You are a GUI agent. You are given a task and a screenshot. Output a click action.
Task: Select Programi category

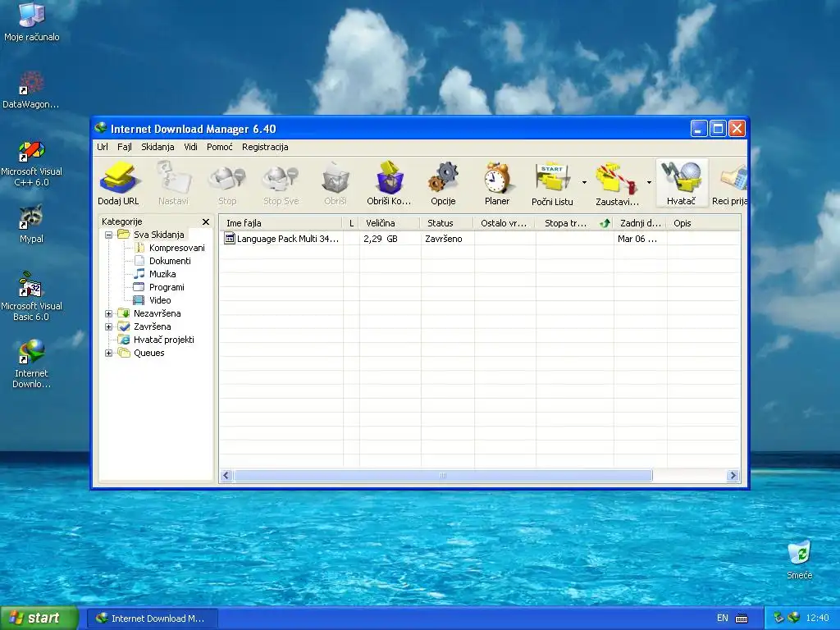coord(167,287)
